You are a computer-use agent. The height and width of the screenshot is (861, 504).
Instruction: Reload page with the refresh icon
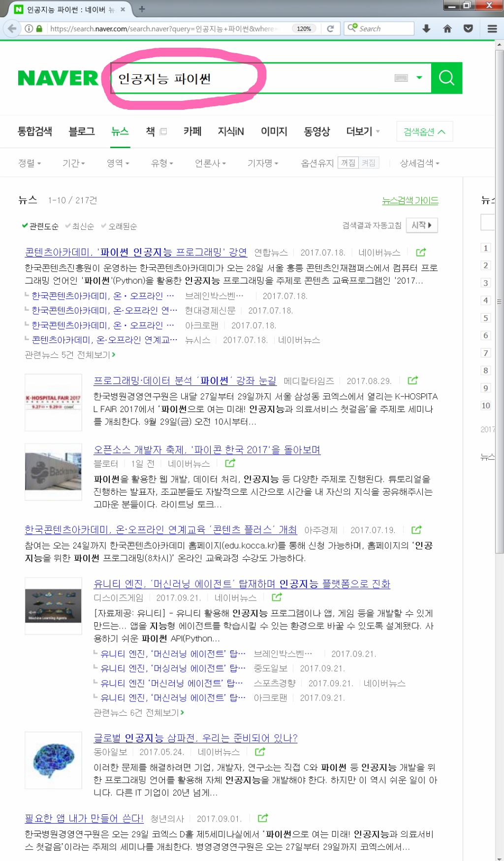click(330, 29)
